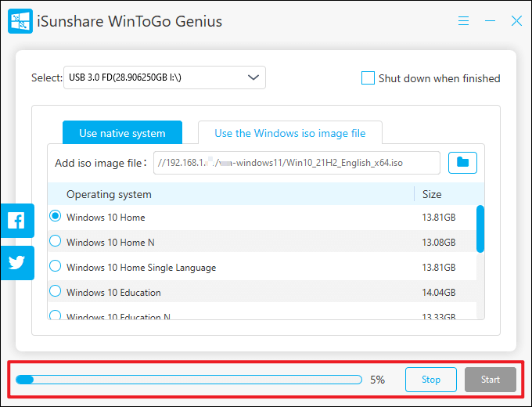Click the iso image file path field

click(297, 163)
